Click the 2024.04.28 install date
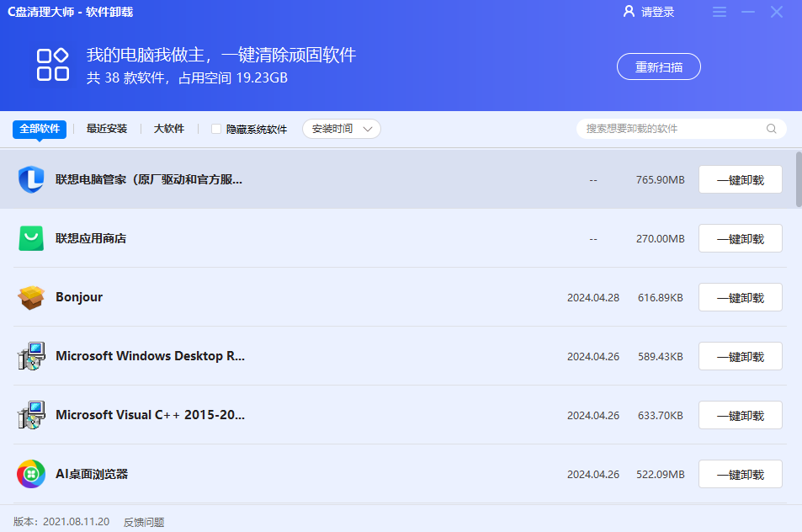802x532 pixels. (592, 297)
